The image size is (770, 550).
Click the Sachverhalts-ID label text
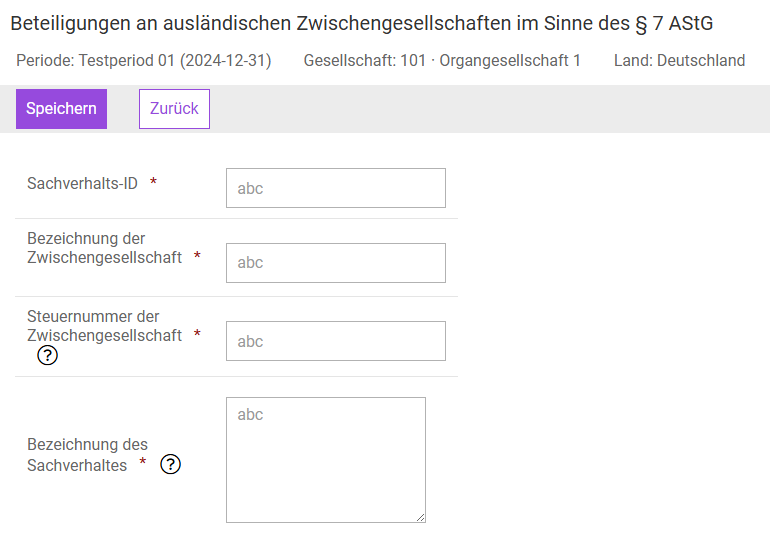(x=82, y=183)
